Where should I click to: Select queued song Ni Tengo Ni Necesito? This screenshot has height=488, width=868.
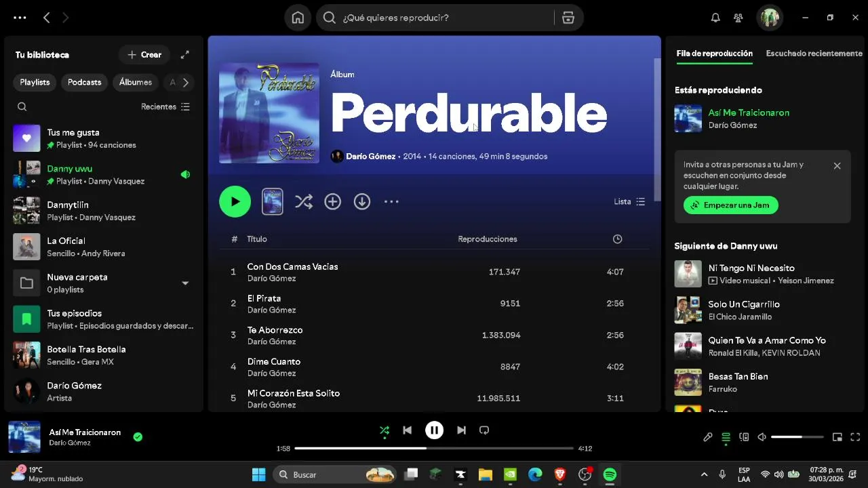762,274
